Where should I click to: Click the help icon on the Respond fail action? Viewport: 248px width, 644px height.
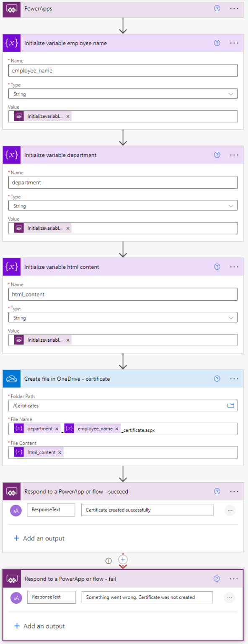217,579
